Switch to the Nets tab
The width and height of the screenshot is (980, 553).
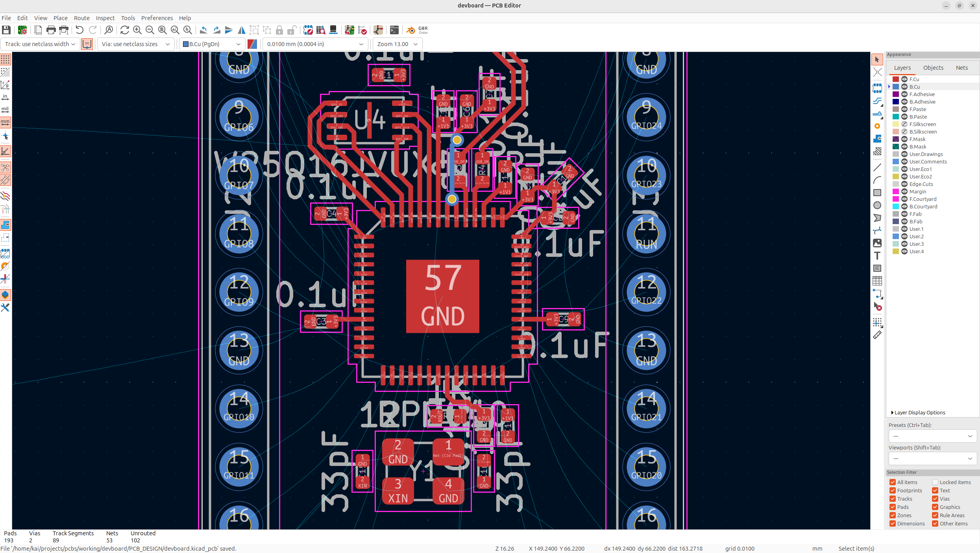click(962, 68)
